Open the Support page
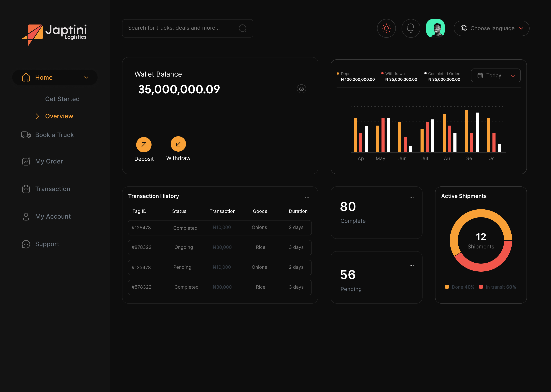 point(47,244)
